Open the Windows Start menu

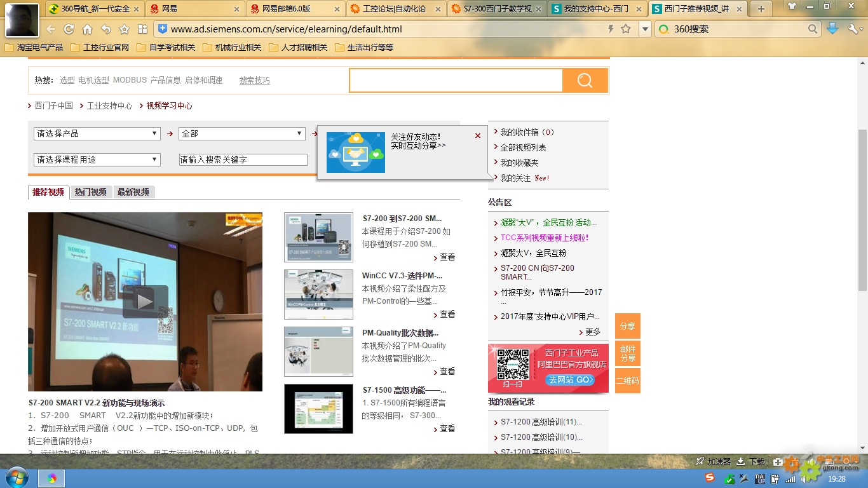pyautogui.click(x=17, y=477)
